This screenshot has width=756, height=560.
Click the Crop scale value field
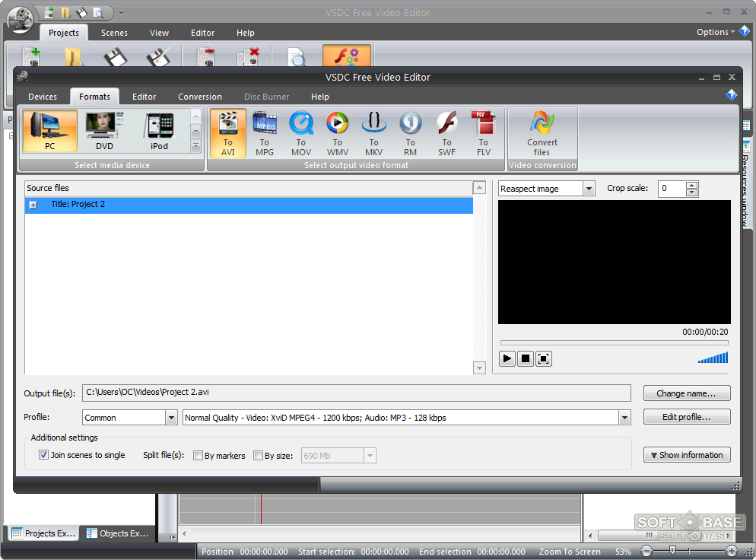click(672, 189)
